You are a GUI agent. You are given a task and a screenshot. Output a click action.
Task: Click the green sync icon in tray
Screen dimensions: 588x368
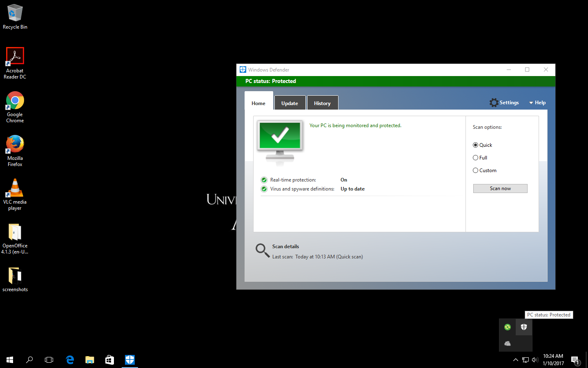point(507,327)
